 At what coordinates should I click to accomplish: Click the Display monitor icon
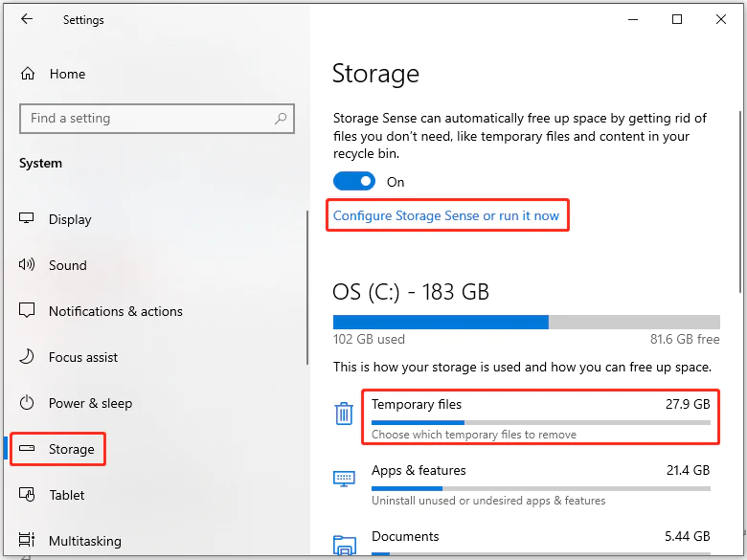[x=28, y=219]
